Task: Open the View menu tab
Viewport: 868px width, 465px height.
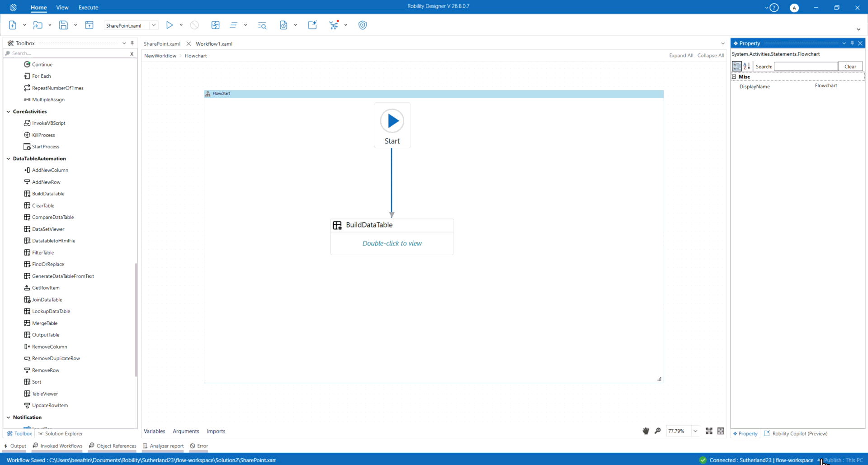Action: [x=62, y=7]
